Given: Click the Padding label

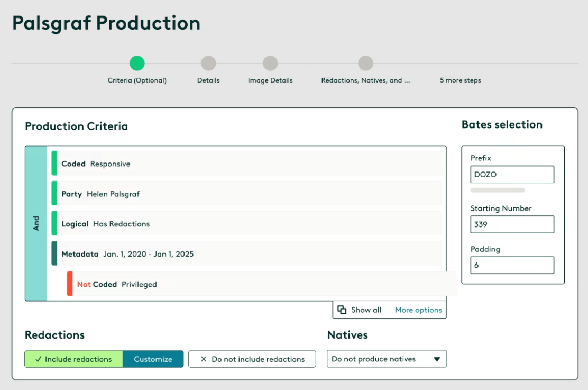Looking at the screenshot, I should pyautogui.click(x=485, y=249).
